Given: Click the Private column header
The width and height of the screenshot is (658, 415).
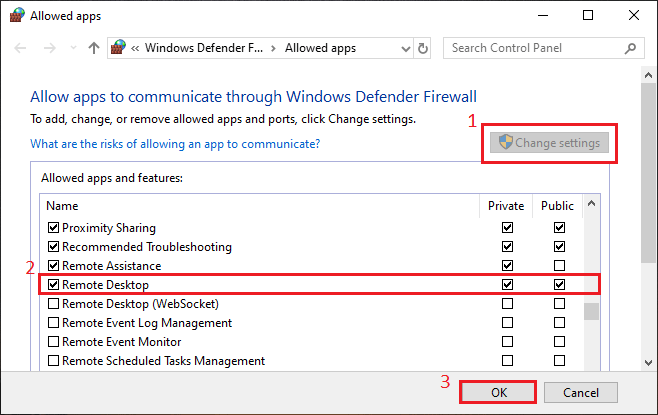Looking at the screenshot, I should click(x=506, y=206).
